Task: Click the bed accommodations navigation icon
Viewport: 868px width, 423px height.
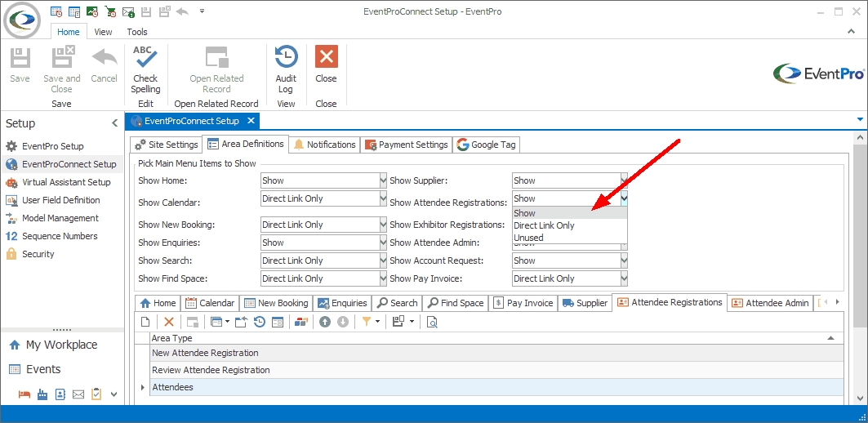Action: pyautogui.click(x=24, y=394)
